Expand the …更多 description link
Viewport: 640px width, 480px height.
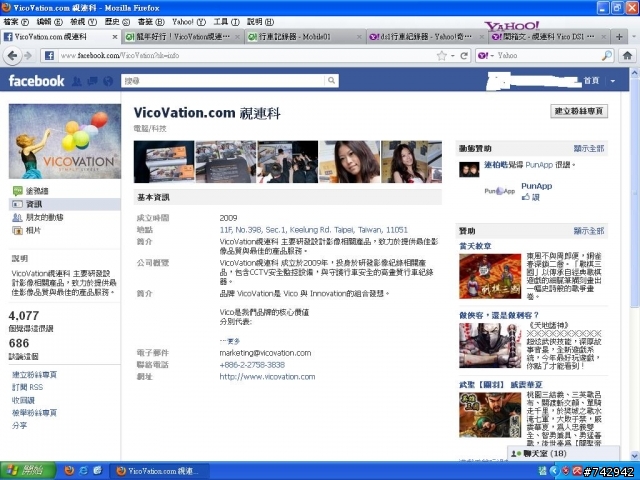[x=230, y=341]
